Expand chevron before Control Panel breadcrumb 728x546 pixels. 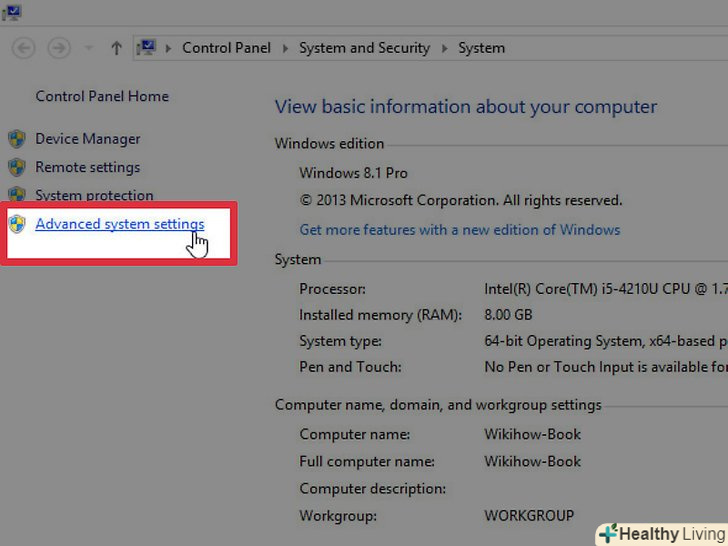tap(169, 48)
